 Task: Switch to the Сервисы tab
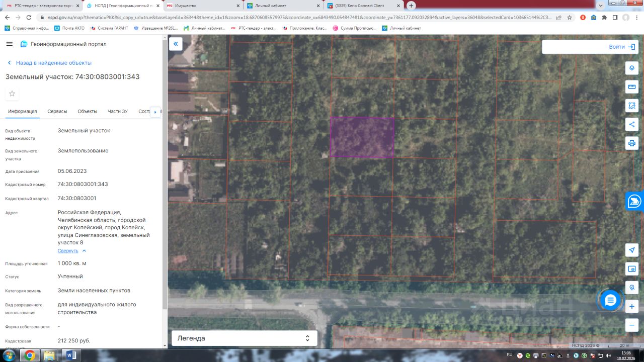tap(57, 111)
